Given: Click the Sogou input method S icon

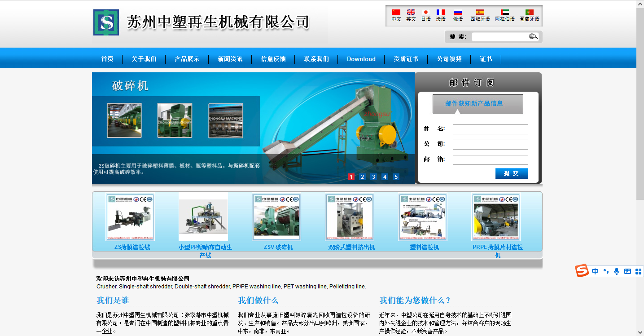Looking at the screenshot, I should (x=582, y=271).
